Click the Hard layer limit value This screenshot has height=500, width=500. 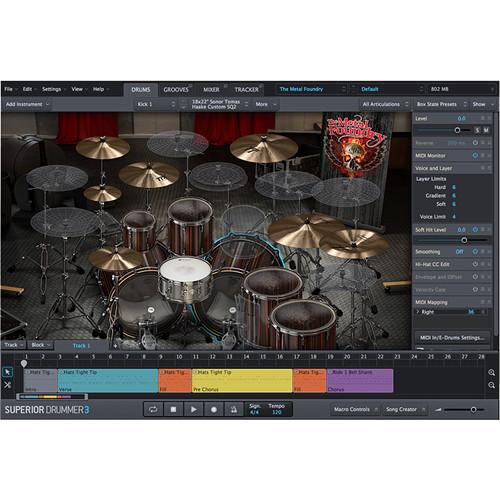[454, 187]
